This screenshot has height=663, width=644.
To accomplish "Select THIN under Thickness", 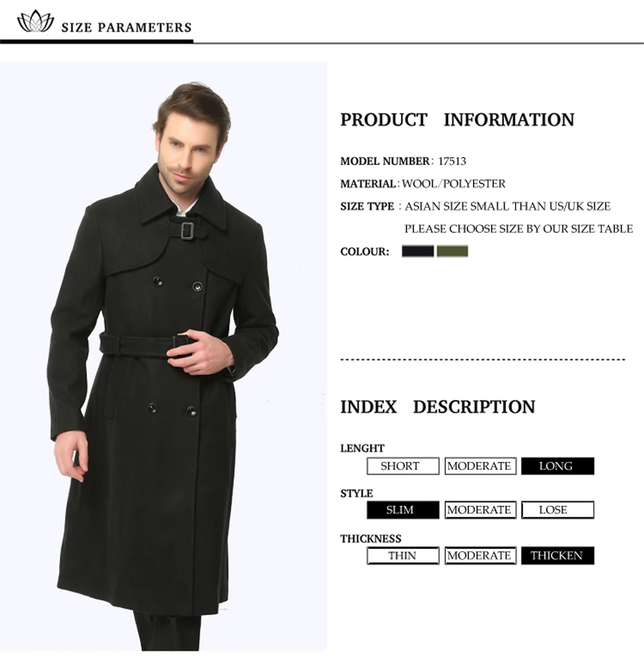I will click(x=403, y=556).
